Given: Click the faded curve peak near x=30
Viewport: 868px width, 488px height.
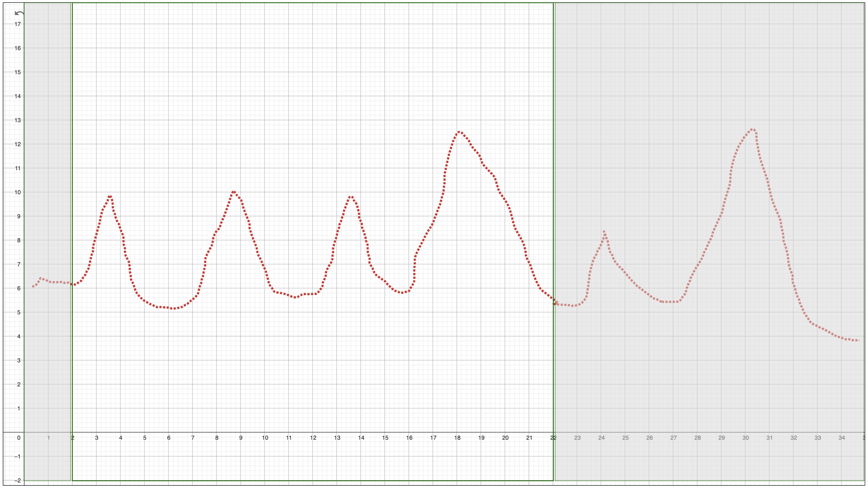Looking at the screenshot, I should (753, 129).
